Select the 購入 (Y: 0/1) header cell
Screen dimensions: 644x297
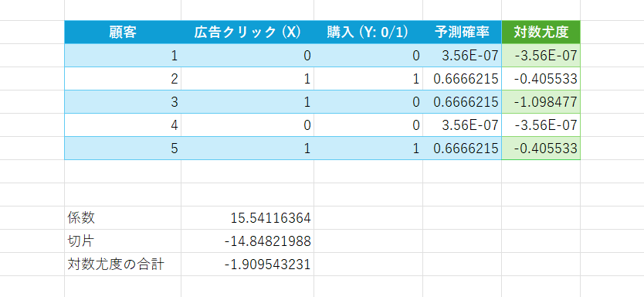pyautogui.click(x=368, y=32)
